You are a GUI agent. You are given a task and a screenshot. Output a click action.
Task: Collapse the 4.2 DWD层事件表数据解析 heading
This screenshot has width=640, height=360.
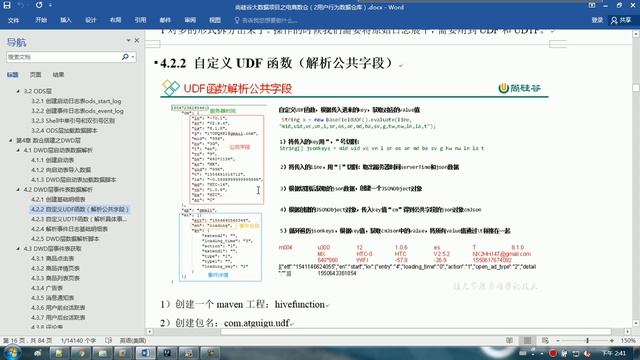[x=18, y=189]
